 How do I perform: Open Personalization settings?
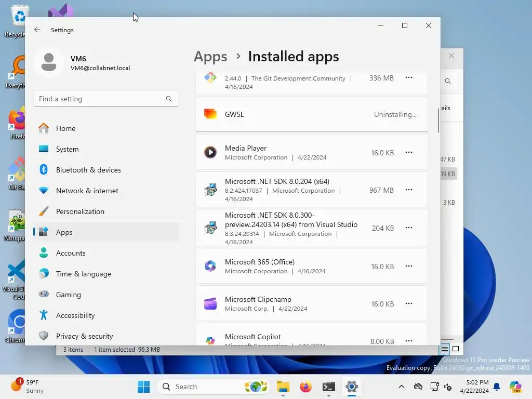point(106,211)
